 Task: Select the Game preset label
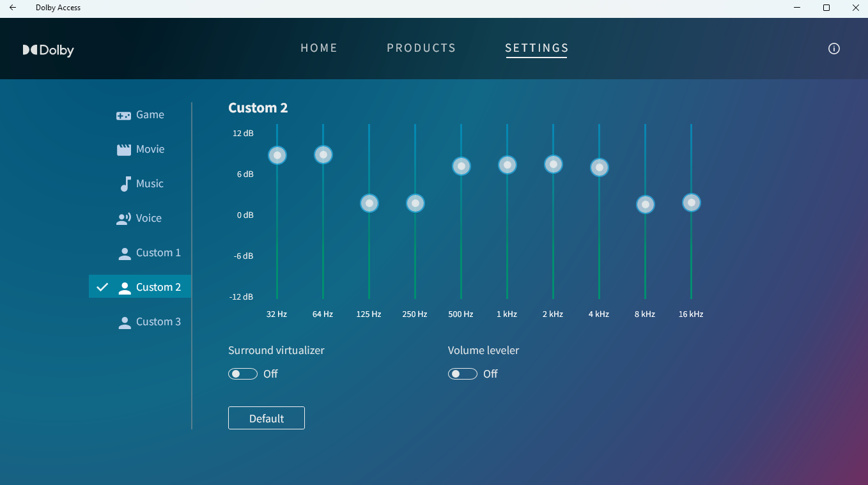(150, 115)
